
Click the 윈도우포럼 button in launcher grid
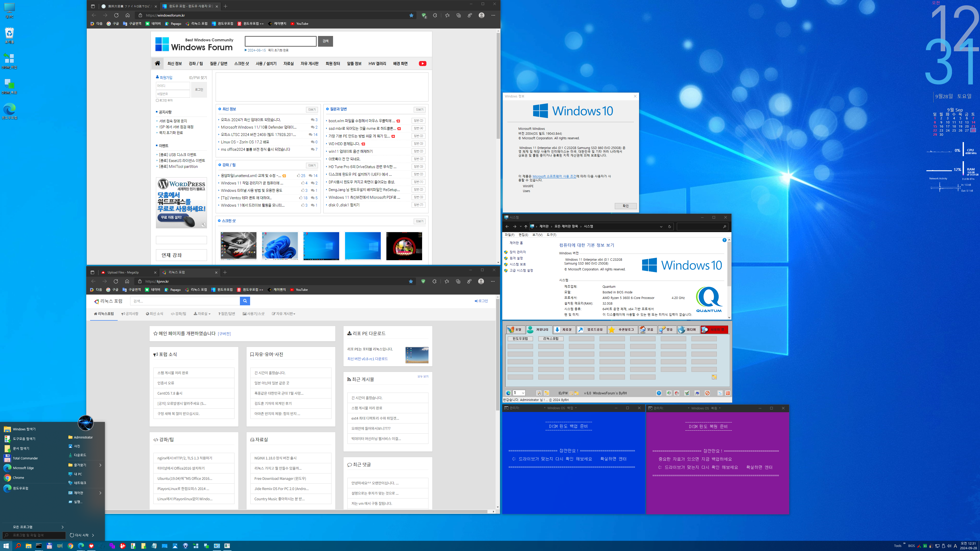[x=520, y=339]
